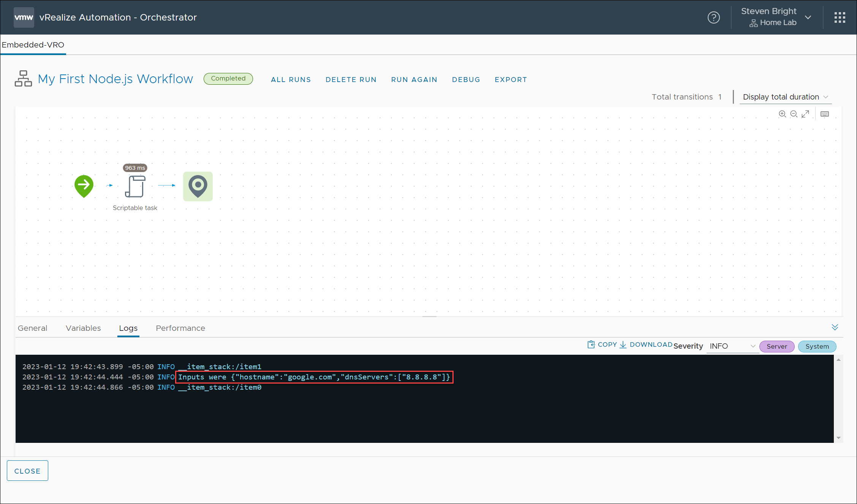This screenshot has width=857, height=504.
Task: Click the green workflow start node
Action: tap(84, 186)
